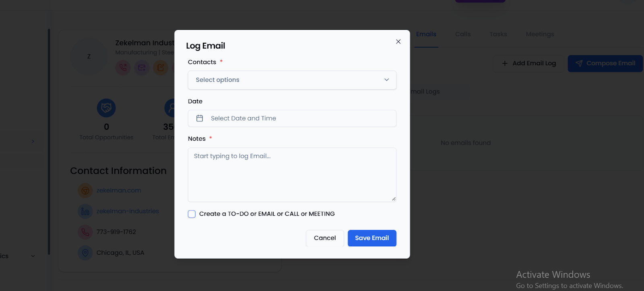Image resolution: width=644 pixels, height=291 pixels.
Task: Click the Add Email Log button
Action: point(529,63)
